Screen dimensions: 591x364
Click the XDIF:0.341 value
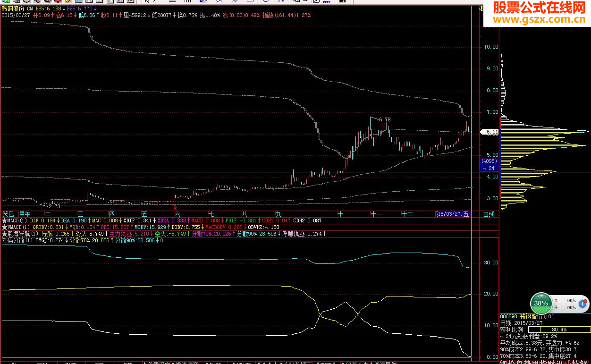[x=136, y=220]
